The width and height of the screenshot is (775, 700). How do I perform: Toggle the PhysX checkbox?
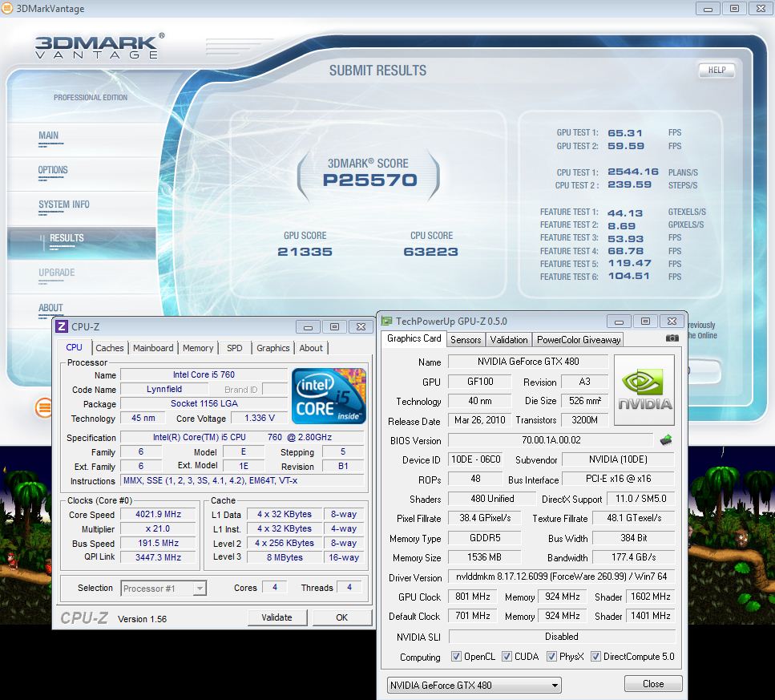pyautogui.click(x=551, y=657)
